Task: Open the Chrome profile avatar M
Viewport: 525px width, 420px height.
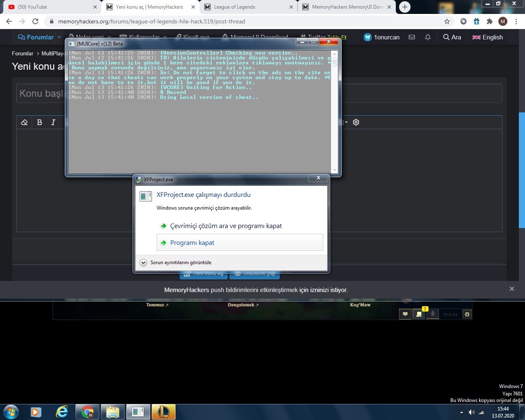Action: click(x=503, y=21)
